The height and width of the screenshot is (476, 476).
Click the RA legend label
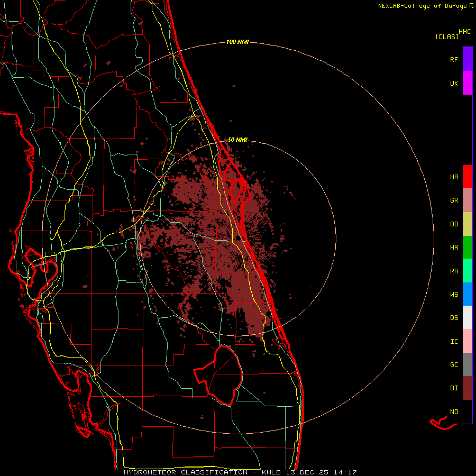pos(454,271)
